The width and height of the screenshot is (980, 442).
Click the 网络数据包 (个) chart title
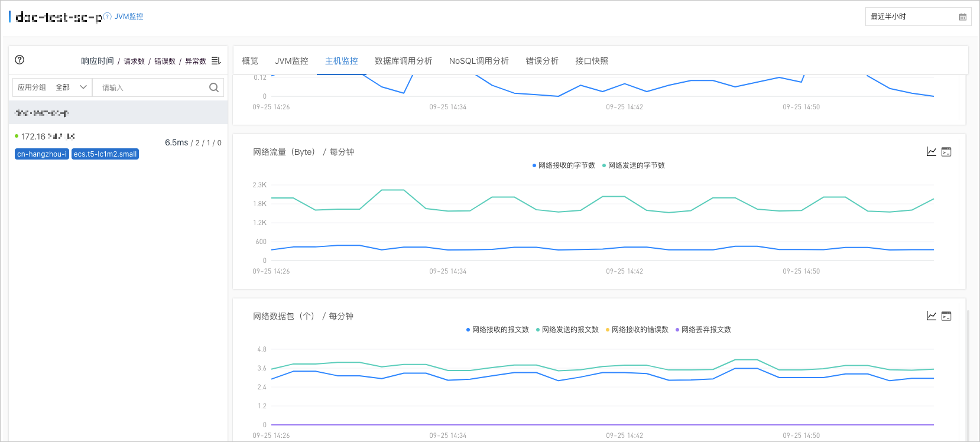pyautogui.click(x=303, y=316)
